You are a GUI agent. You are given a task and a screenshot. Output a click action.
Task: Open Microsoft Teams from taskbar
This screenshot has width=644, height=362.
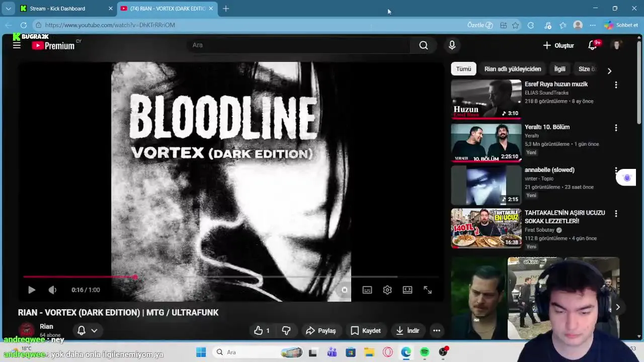point(332,352)
